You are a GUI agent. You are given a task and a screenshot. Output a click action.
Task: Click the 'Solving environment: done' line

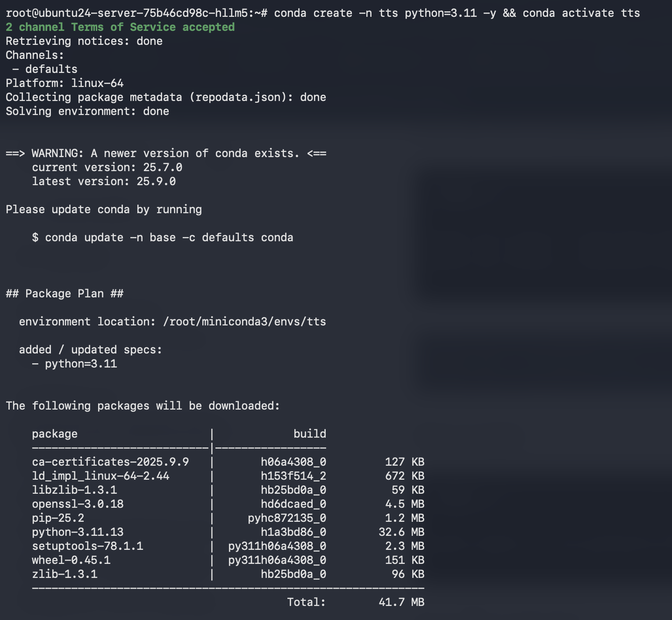tap(87, 111)
